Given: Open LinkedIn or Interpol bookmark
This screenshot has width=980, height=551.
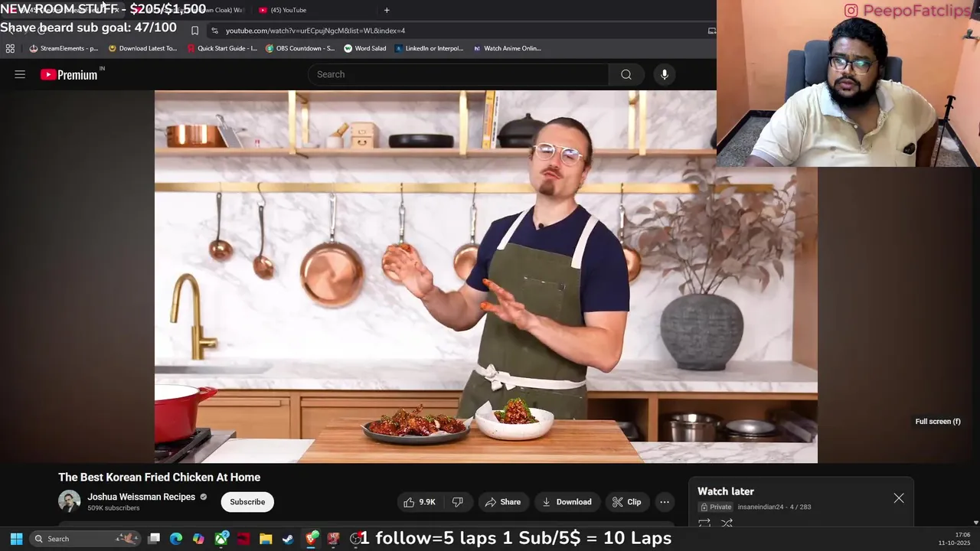Looking at the screenshot, I should point(429,48).
